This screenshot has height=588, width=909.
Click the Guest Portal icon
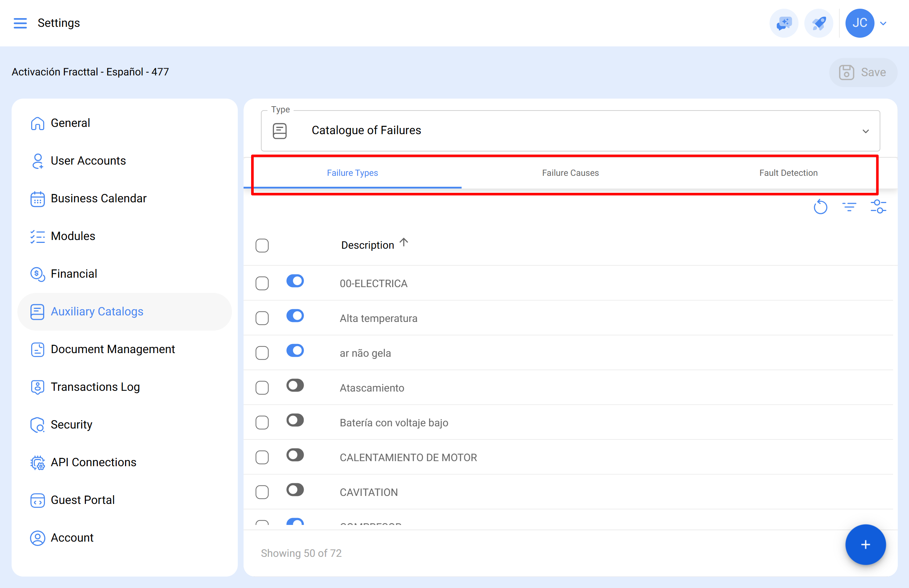point(37,500)
